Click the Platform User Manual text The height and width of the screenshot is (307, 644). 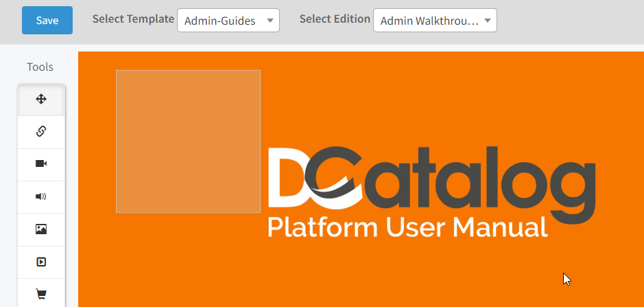pyautogui.click(x=408, y=227)
